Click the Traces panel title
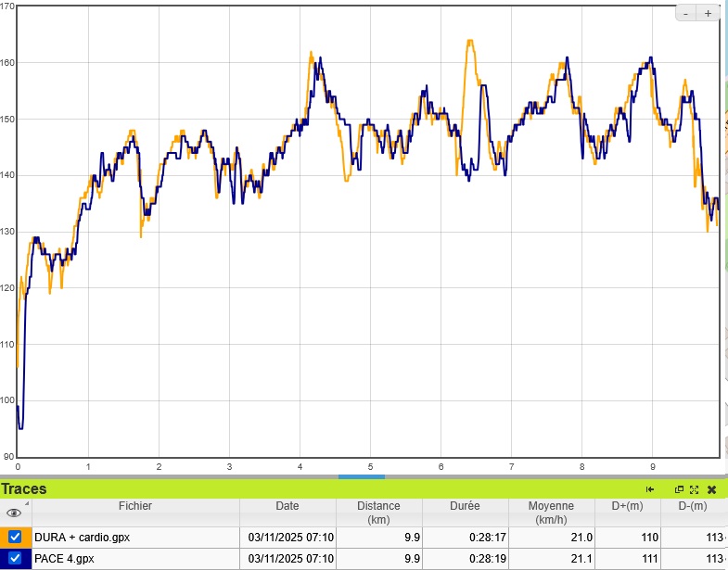 24,489
